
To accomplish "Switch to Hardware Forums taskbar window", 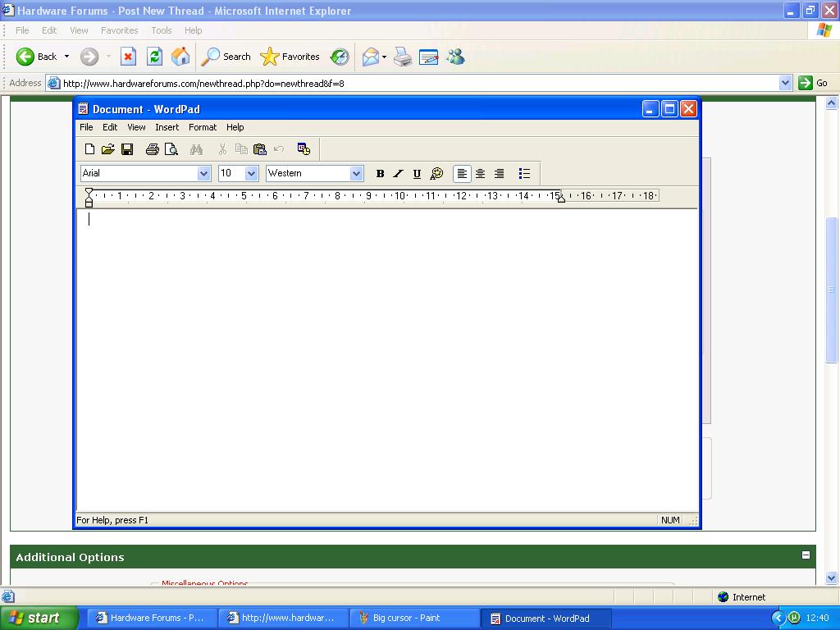I will [150, 618].
